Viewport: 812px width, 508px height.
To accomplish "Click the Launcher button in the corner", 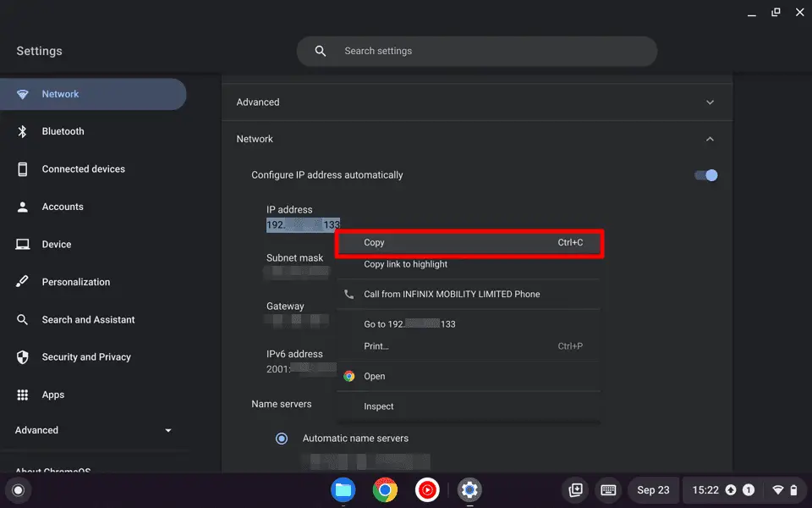I will point(18,490).
